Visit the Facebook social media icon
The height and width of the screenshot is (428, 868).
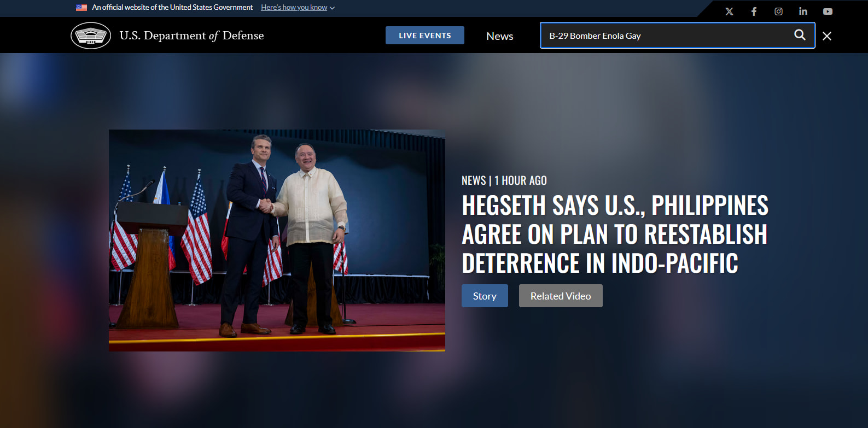point(754,11)
